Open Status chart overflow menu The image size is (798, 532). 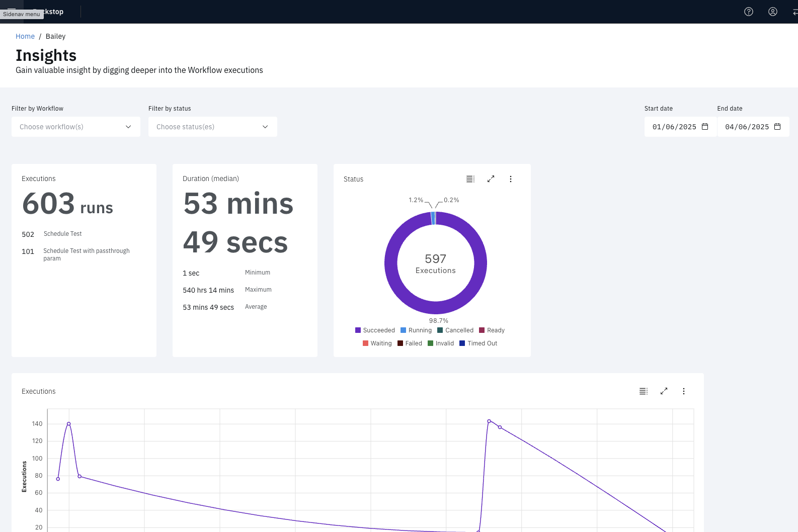[511, 179]
